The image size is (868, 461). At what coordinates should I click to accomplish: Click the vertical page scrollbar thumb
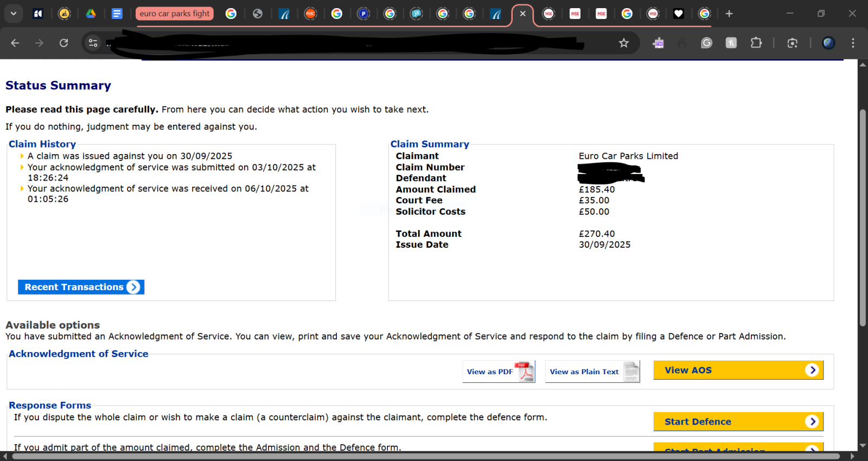(863, 217)
